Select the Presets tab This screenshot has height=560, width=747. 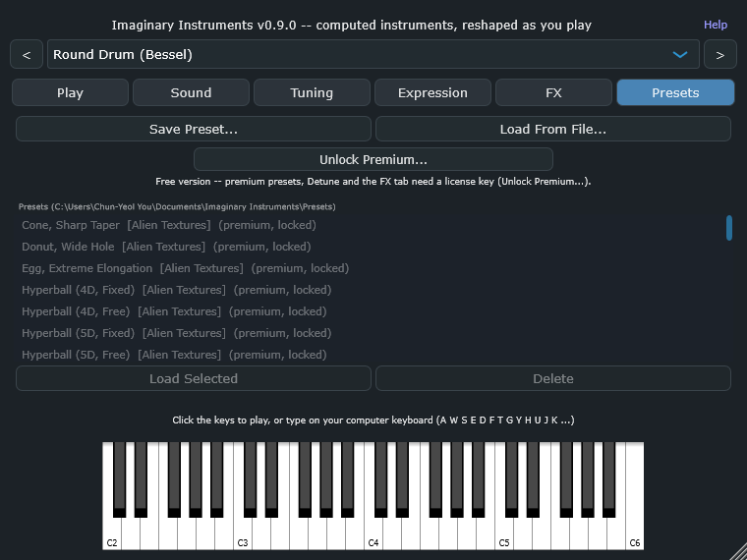pyautogui.click(x=675, y=92)
